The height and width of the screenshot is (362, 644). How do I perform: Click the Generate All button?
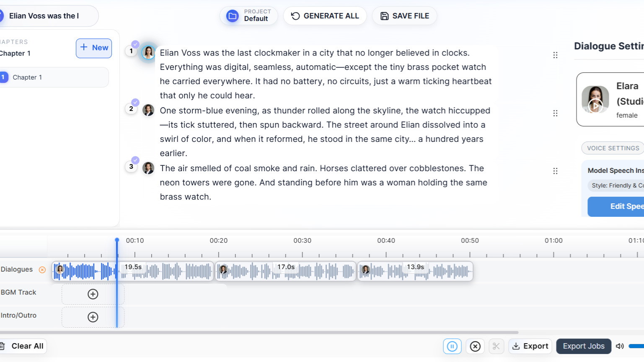(x=325, y=16)
